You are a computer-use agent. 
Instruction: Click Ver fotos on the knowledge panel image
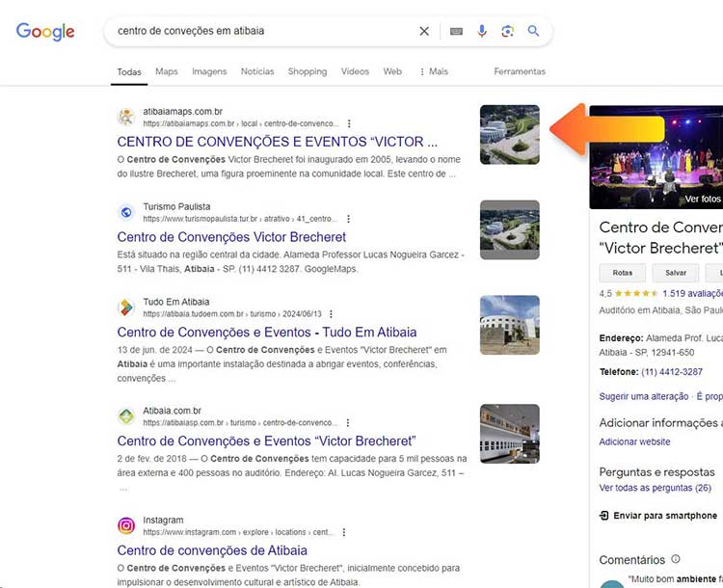pyautogui.click(x=703, y=199)
